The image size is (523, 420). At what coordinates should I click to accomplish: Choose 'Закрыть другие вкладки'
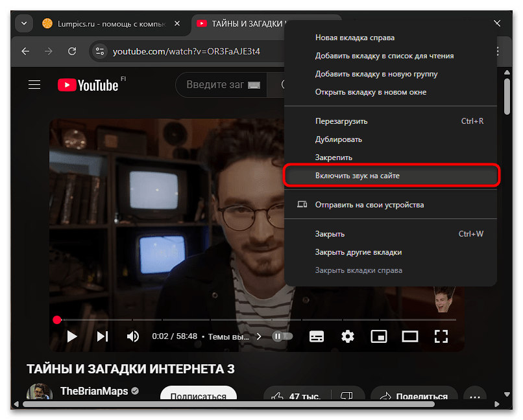390,252
